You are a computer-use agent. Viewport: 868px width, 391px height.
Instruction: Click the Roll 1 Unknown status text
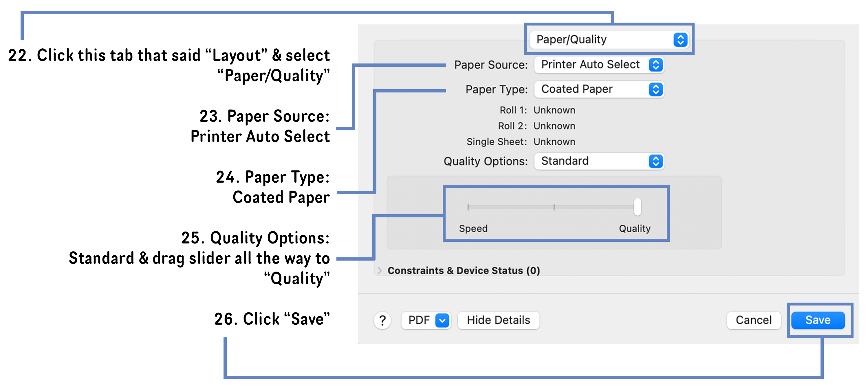554,110
